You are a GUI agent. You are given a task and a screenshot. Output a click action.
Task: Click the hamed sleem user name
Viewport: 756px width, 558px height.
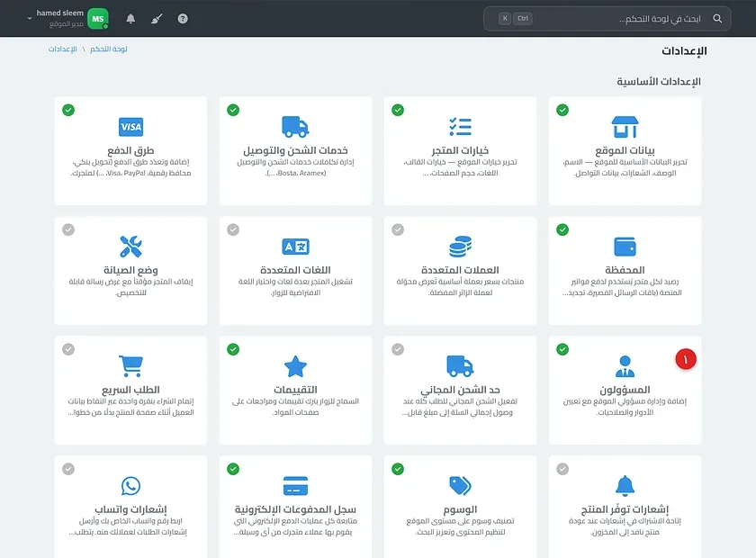click(x=59, y=13)
